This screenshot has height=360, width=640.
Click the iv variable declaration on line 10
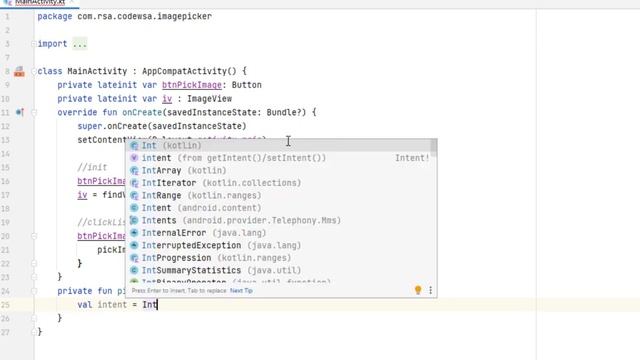(x=167, y=99)
